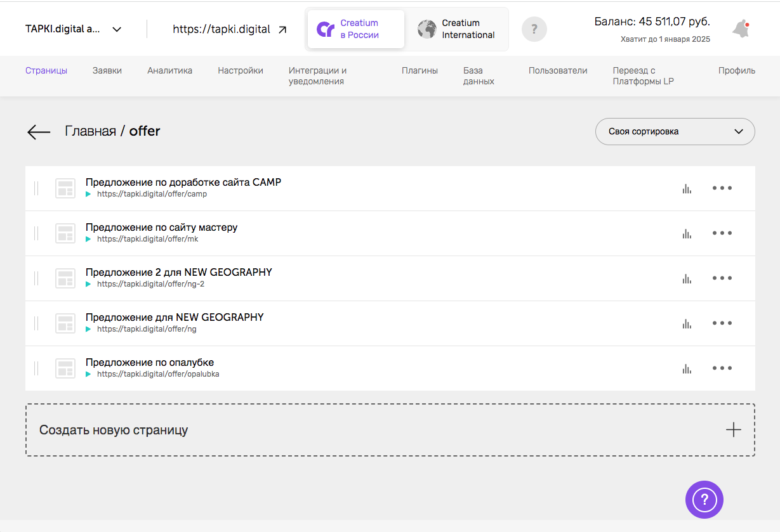View statistics for the CAMP offer page
The image size is (780, 532).
(686, 188)
